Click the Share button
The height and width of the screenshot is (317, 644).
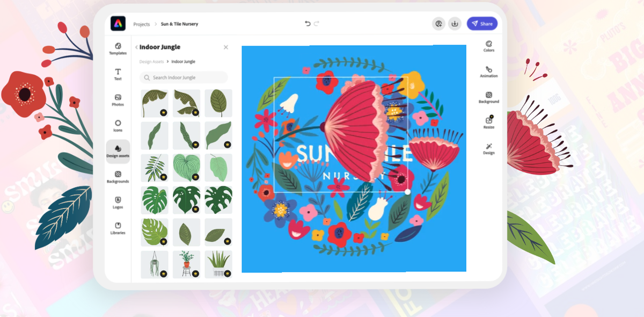(x=481, y=24)
